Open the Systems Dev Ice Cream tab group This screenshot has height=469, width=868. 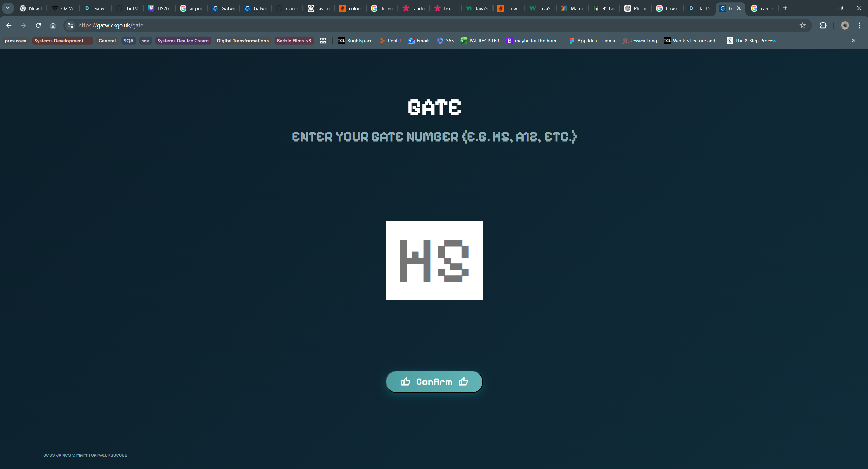click(183, 41)
